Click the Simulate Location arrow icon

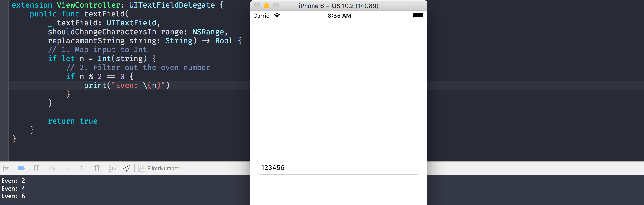(x=127, y=169)
